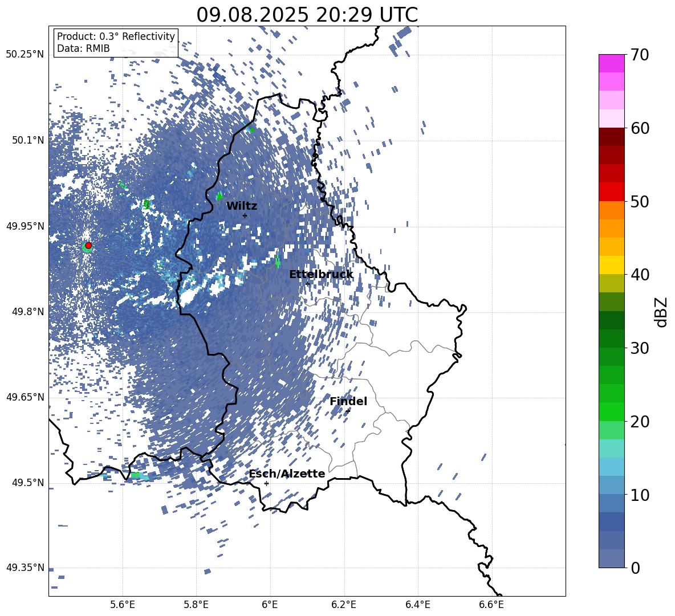Click the 20 colorbar tick label
Image resolution: width=675 pixels, height=616 pixels.
pyautogui.click(x=640, y=422)
